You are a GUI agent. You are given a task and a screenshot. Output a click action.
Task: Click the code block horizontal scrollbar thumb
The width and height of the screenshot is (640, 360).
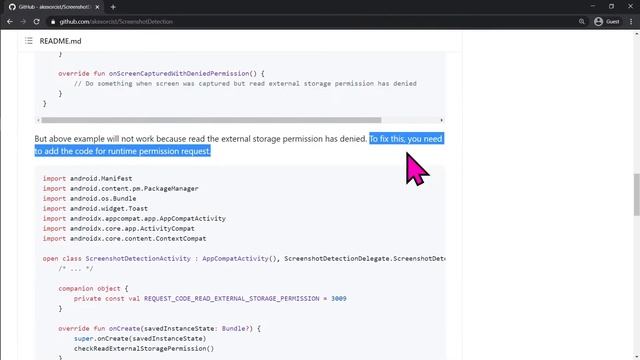click(211, 120)
